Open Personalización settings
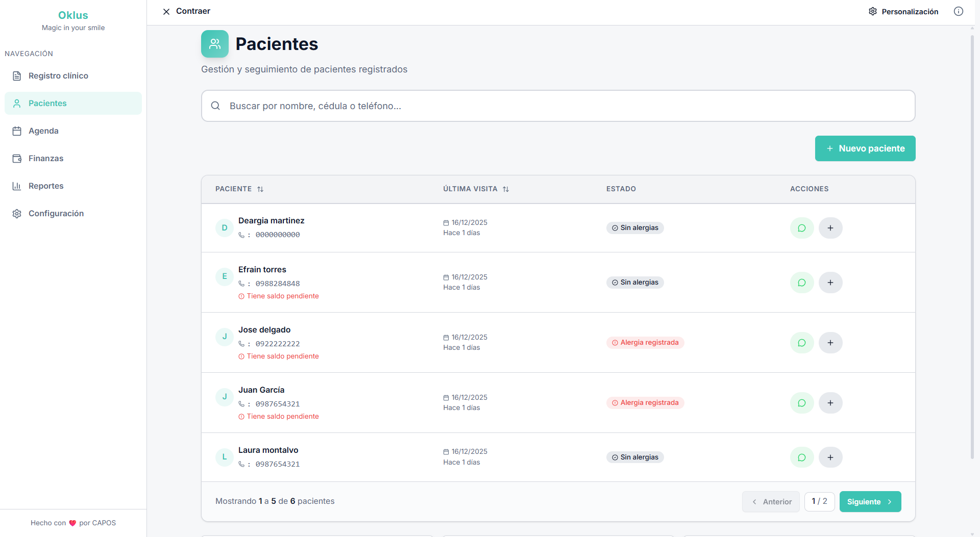 [903, 11]
